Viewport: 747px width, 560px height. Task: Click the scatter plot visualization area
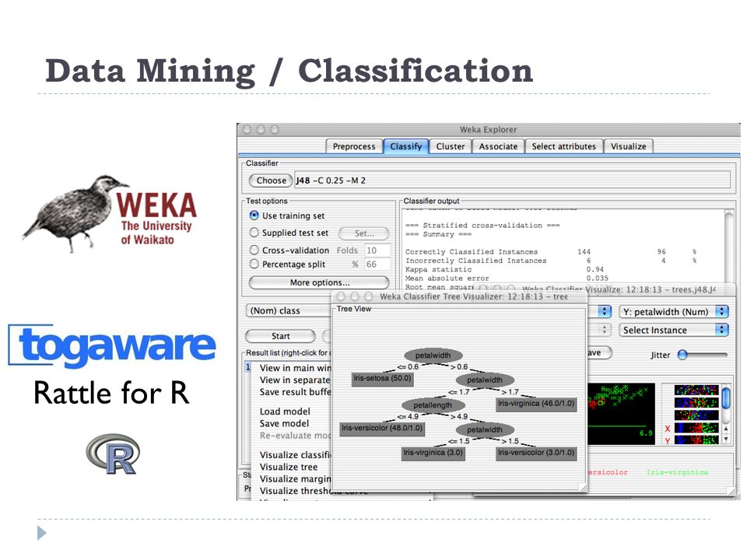(622, 413)
